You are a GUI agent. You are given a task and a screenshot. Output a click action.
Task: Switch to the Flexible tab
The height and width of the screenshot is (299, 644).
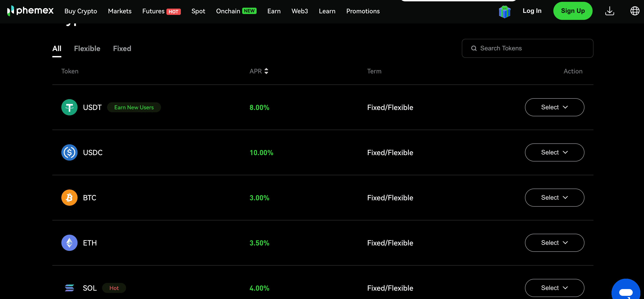pos(87,49)
